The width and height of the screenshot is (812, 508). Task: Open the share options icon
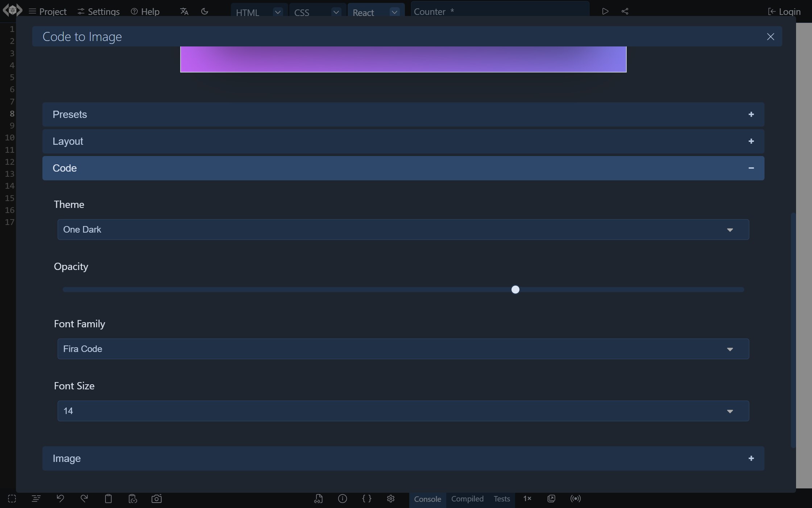(625, 11)
